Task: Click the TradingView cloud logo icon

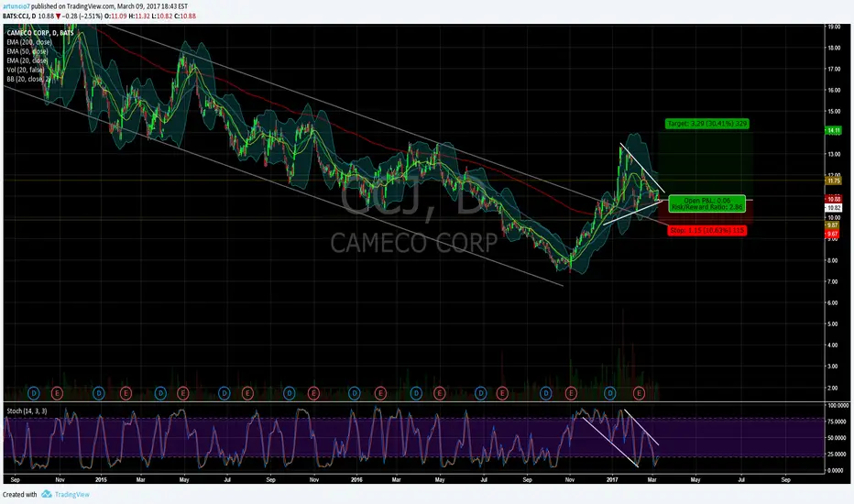Action: (x=47, y=494)
